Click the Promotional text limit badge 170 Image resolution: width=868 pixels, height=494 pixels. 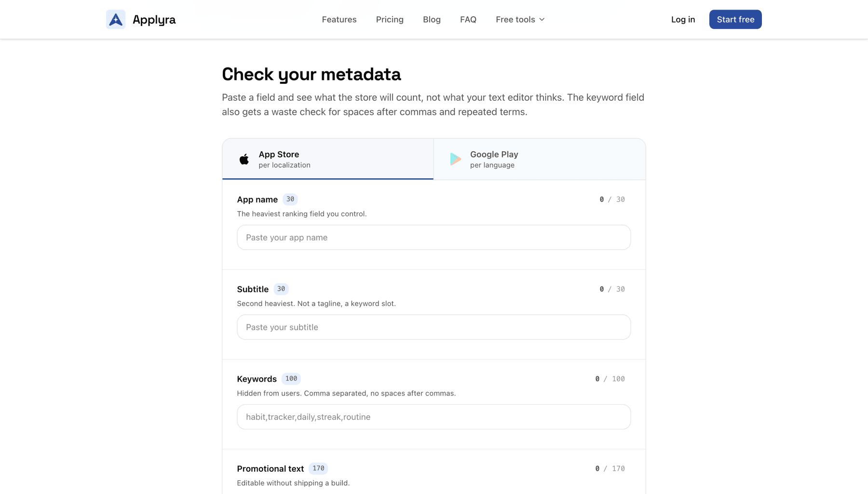318,468
